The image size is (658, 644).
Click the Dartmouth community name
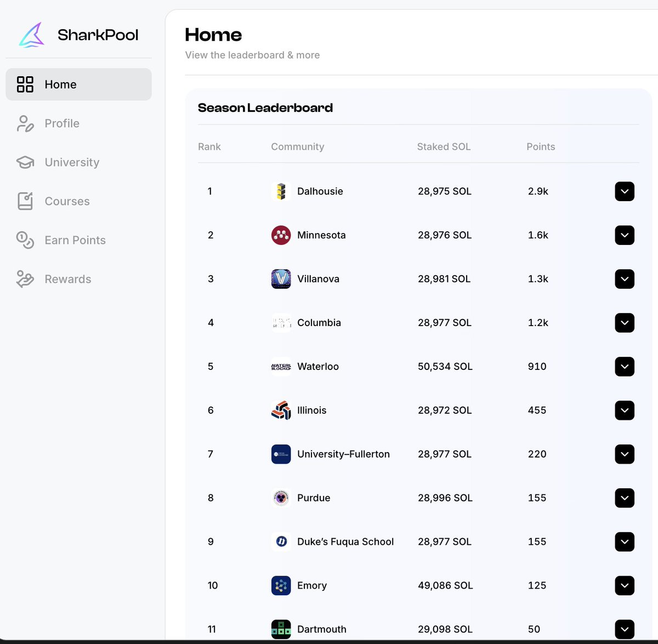click(322, 629)
